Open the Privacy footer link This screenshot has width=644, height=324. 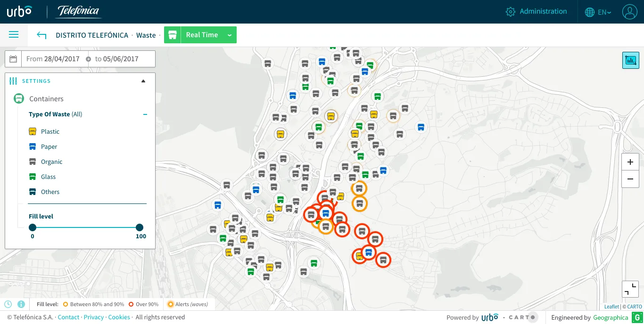[94, 317]
